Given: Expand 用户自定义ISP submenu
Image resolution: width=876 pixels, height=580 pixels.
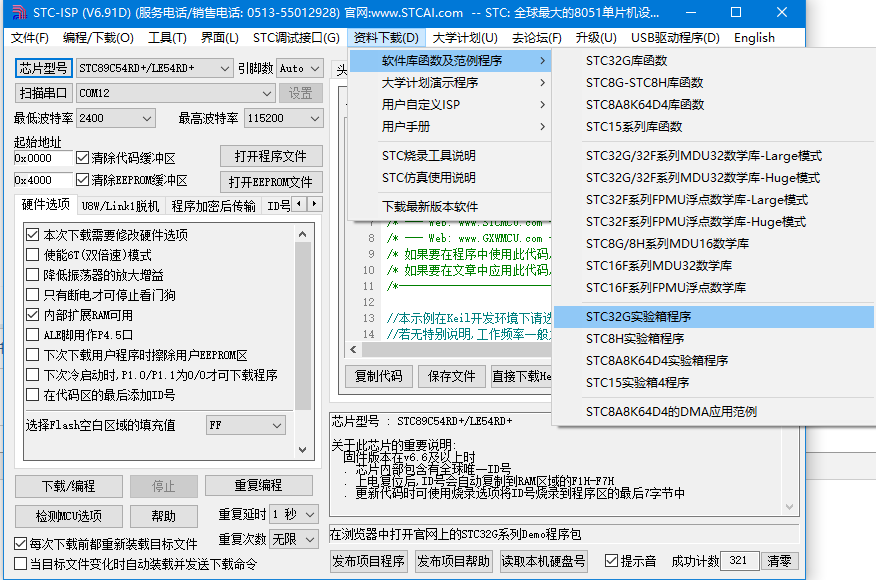Looking at the screenshot, I should 450,104.
